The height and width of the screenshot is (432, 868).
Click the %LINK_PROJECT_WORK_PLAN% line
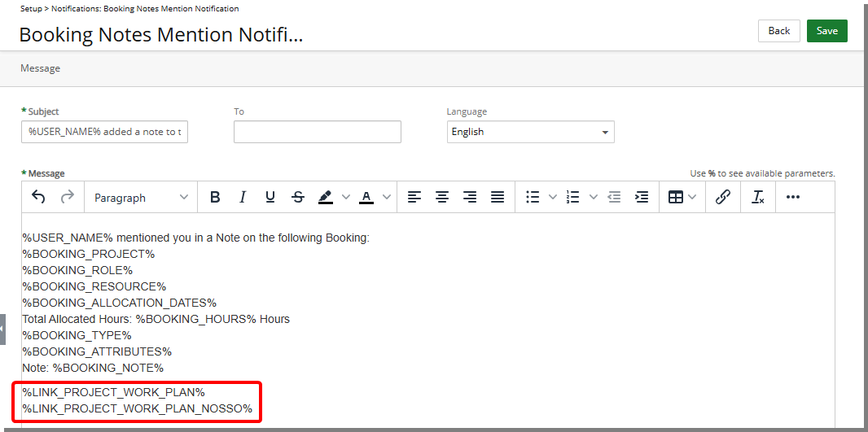113,392
